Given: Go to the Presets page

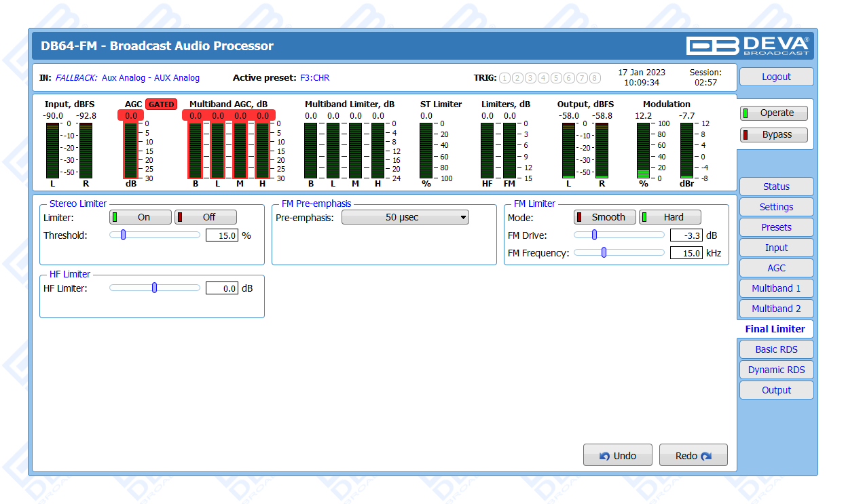Looking at the screenshot, I should pos(776,227).
